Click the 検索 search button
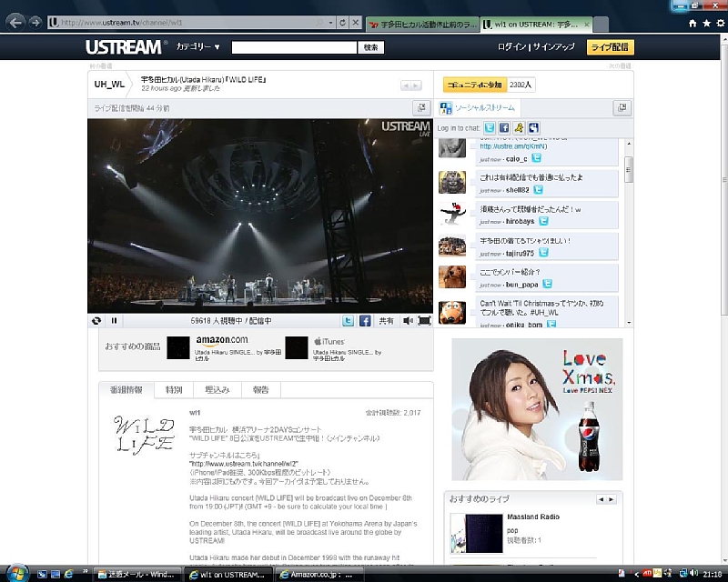728x582 pixels. (x=371, y=47)
